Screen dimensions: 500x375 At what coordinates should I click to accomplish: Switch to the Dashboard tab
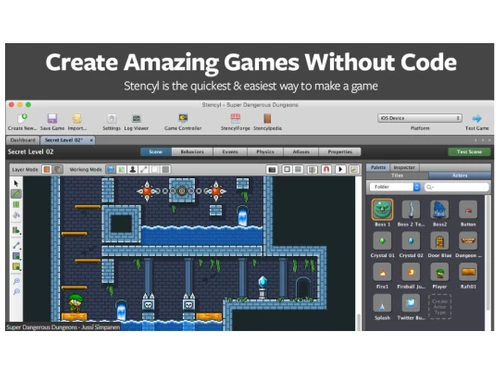[x=23, y=140]
